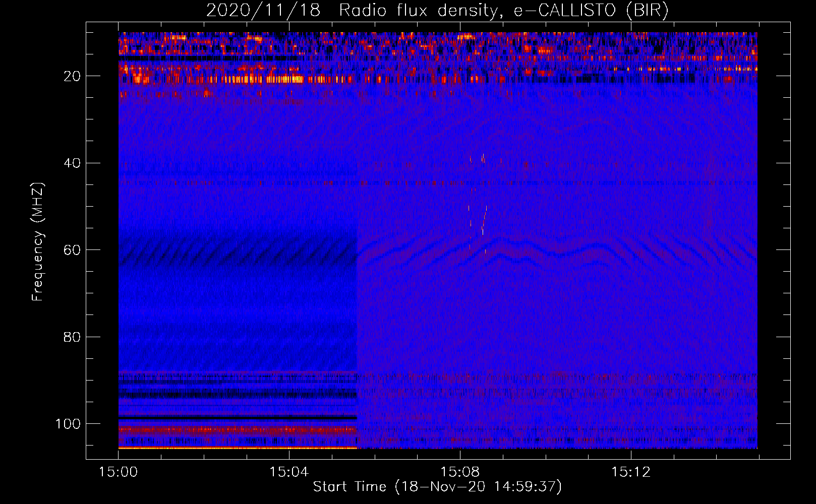This screenshot has height=504, width=816.
Task: Click the 'Start Time (18-Nov-20 14:59:37)' label
Action: [x=437, y=487]
